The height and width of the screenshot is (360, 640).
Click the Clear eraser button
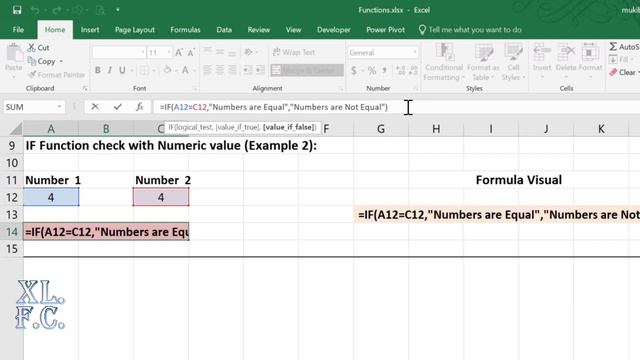(x=624, y=72)
